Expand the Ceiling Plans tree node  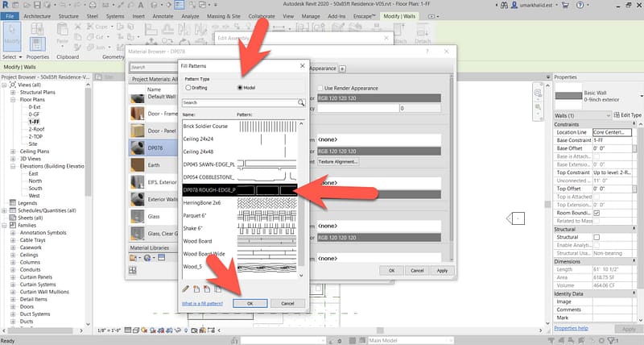pos(13,151)
